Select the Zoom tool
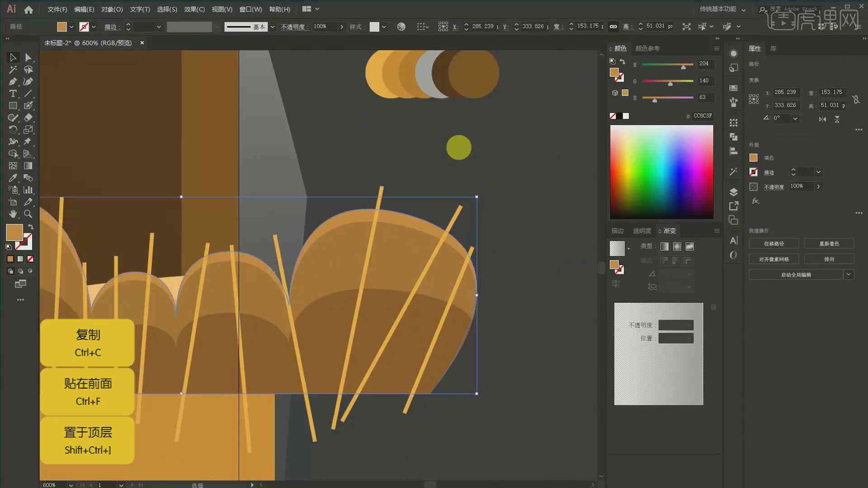The height and width of the screenshot is (488, 868). coord(28,213)
